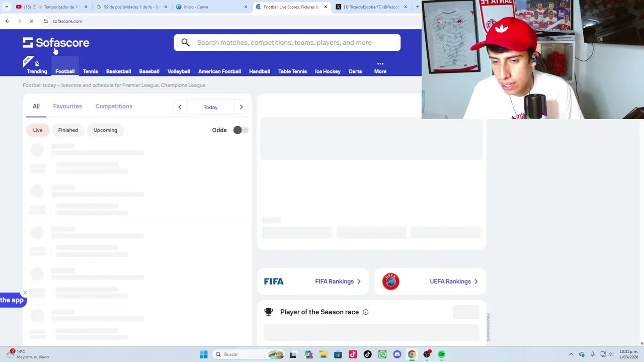Show Player of the Season race info
Screen dimensions: 644x362
pos(366,312)
